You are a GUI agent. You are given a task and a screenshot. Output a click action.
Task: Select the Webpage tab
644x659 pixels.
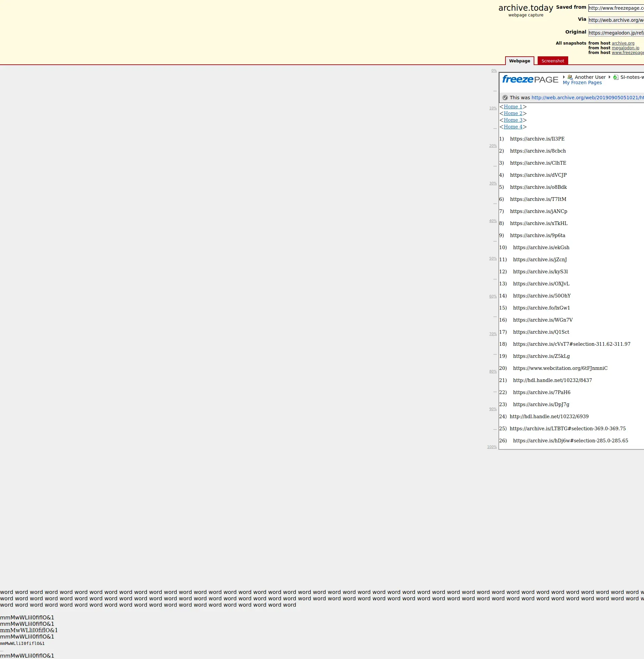point(519,61)
